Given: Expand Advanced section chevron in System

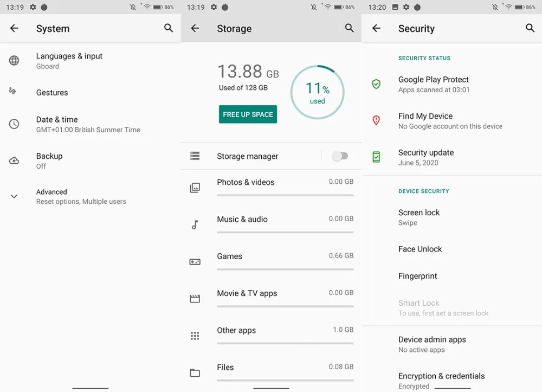Looking at the screenshot, I should pos(14,196).
